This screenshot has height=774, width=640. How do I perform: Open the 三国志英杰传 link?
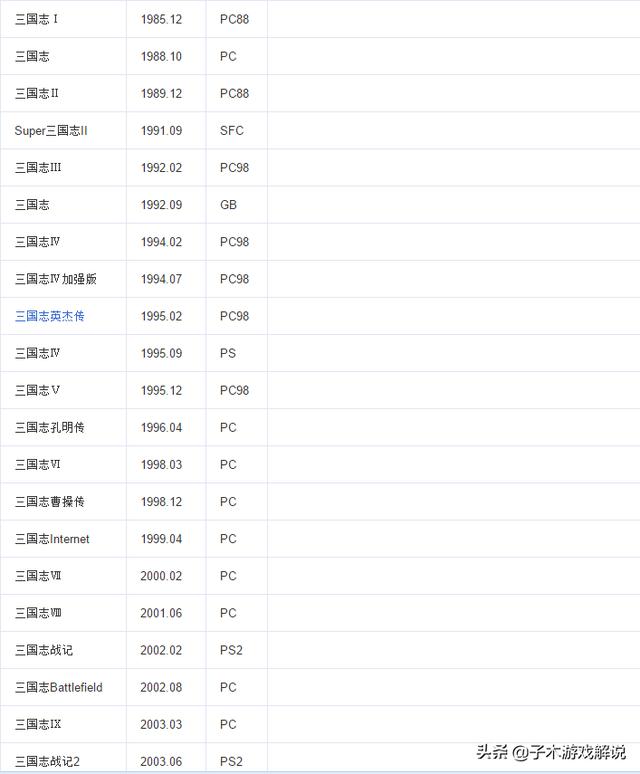point(49,316)
